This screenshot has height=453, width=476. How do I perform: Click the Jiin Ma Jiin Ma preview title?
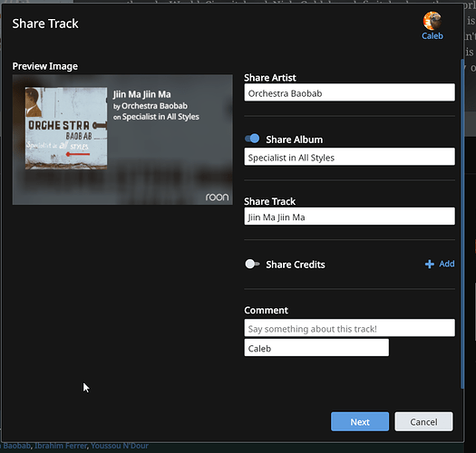click(x=141, y=94)
